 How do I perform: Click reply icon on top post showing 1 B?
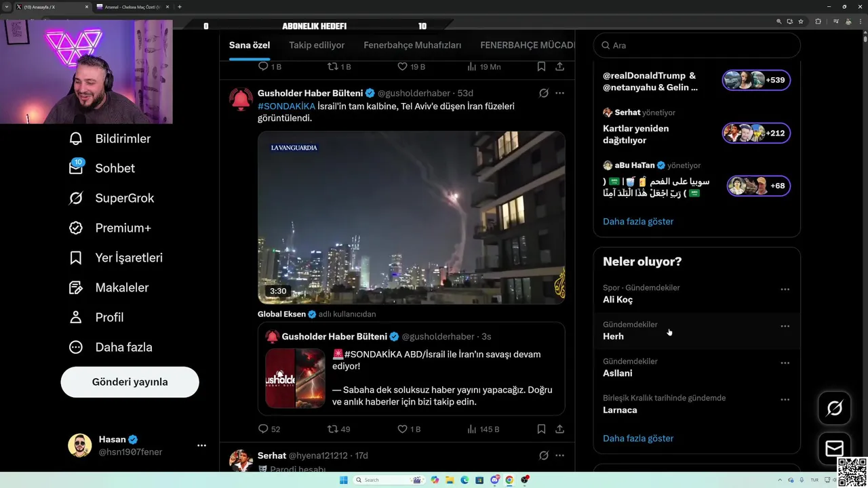click(x=264, y=66)
